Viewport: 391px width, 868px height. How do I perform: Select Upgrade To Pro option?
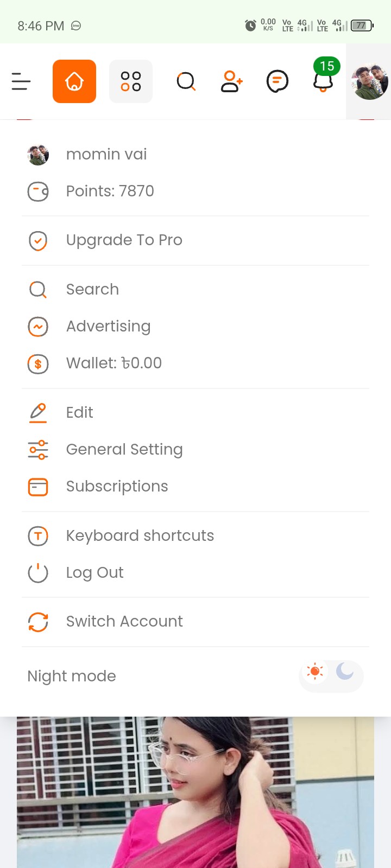coord(124,240)
